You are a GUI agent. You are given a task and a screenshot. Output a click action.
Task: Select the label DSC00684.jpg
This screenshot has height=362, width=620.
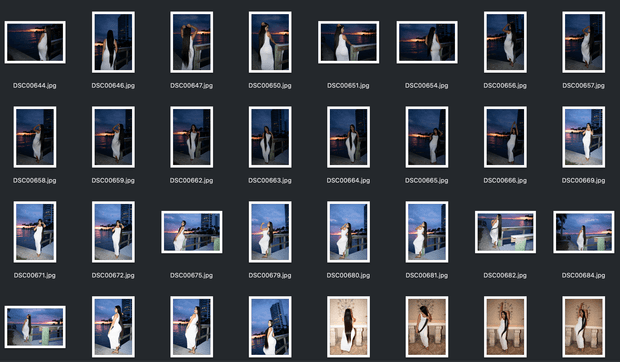(584, 275)
